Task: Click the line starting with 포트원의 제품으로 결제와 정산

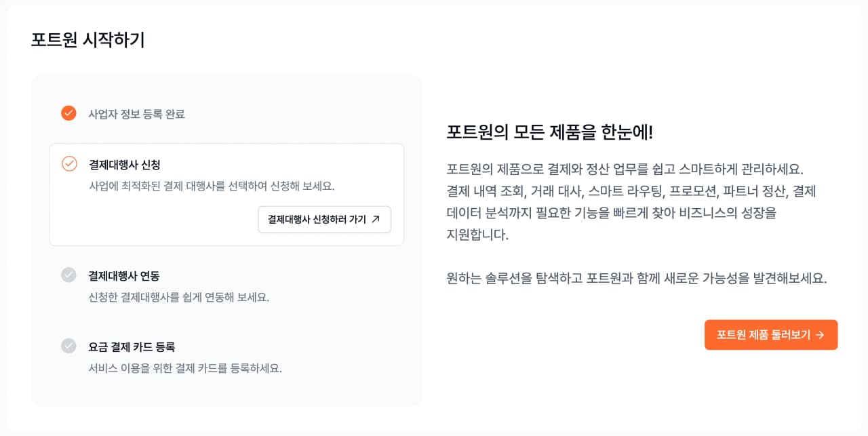Action: [x=625, y=169]
